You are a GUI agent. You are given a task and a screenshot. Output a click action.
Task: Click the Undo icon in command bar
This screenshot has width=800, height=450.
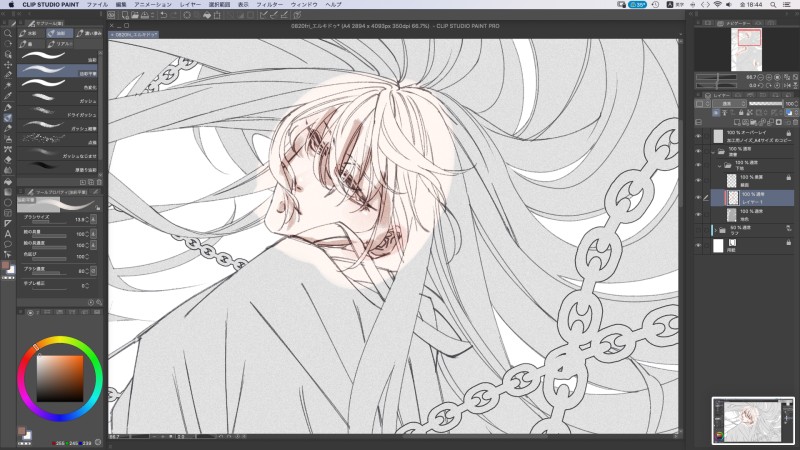pyautogui.click(x=164, y=15)
